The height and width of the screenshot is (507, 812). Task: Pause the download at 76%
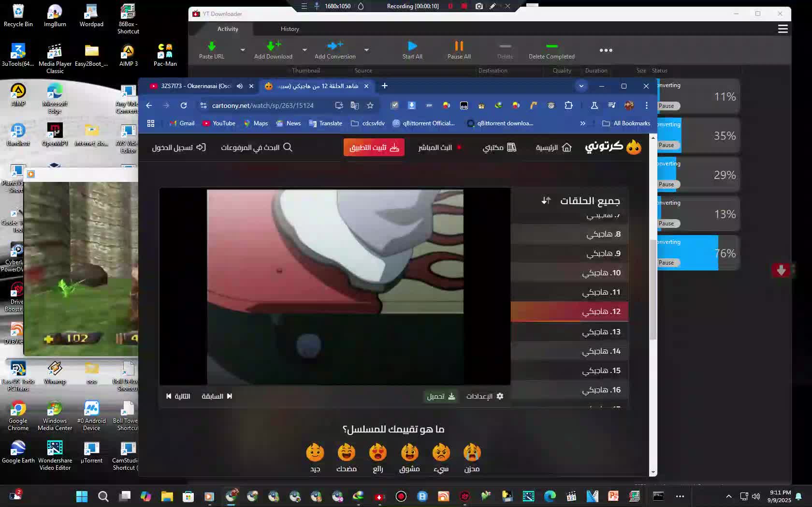click(666, 263)
